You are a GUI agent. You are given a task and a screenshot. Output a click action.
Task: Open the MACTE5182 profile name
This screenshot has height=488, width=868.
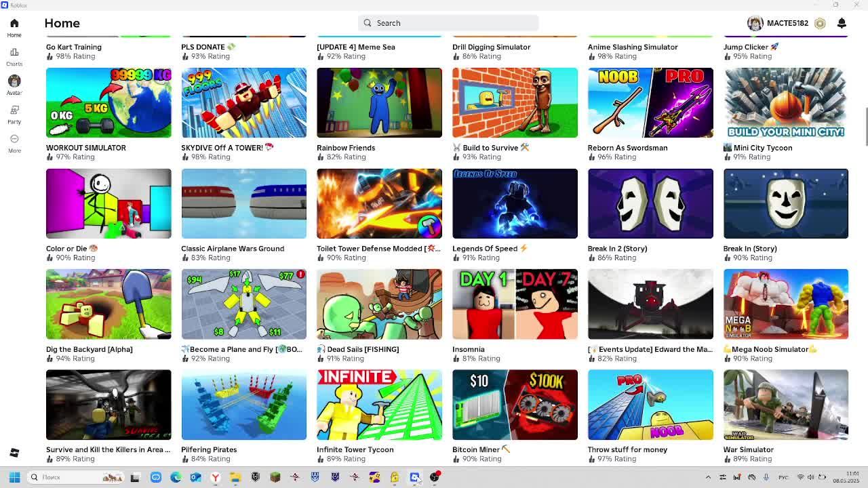pos(787,23)
